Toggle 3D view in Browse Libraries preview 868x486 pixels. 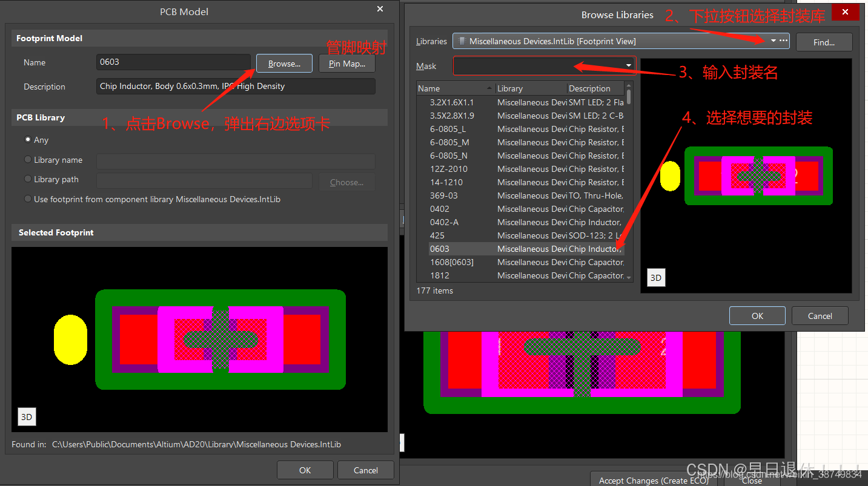click(x=656, y=278)
